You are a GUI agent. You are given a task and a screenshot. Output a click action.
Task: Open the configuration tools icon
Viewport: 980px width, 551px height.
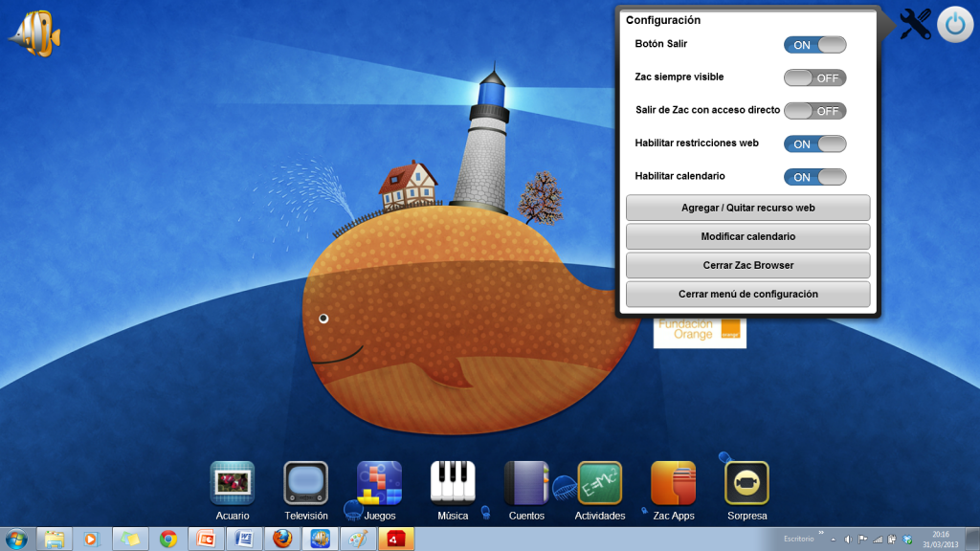pos(915,23)
